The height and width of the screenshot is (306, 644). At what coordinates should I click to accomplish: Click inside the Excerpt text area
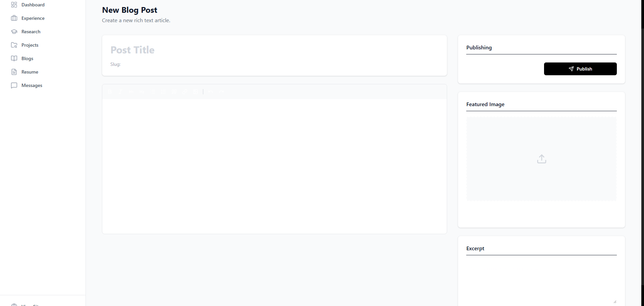(x=541, y=279)
